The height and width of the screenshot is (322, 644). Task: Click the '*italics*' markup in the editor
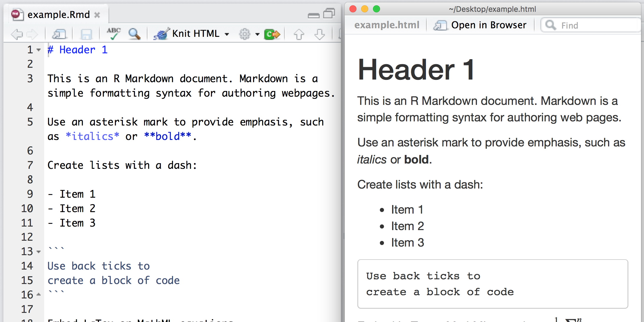pos(93,136)
